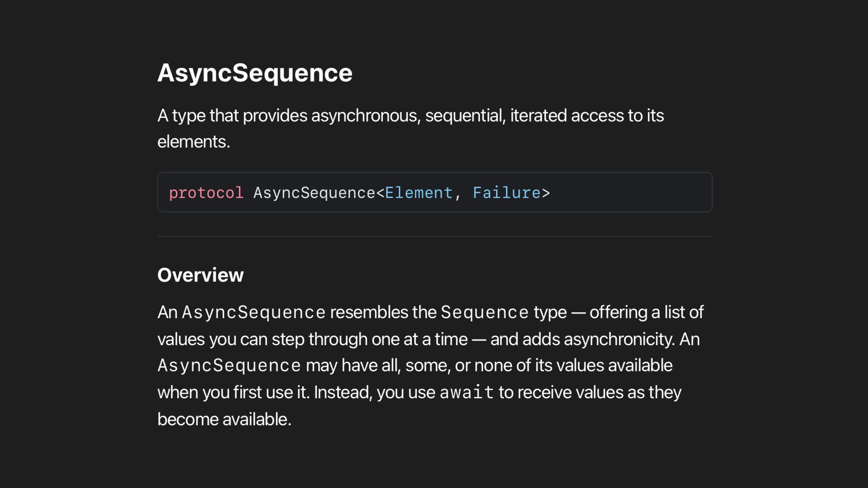The width and height of the screenshot is (868, 488).
Task: Click 'AsyncSequence' in the protocol declaration
Action: [314, 193]
